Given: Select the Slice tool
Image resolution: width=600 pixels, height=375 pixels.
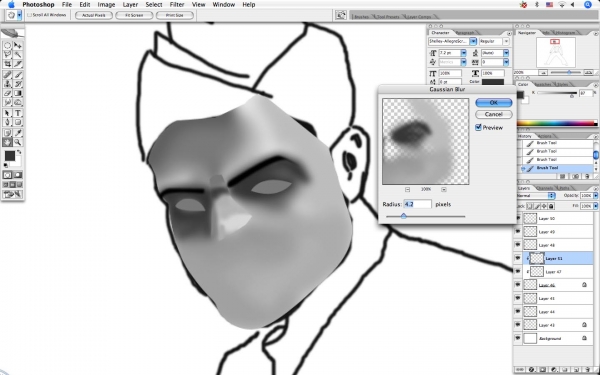Looking at the screenshot, I should click(18, 64).
